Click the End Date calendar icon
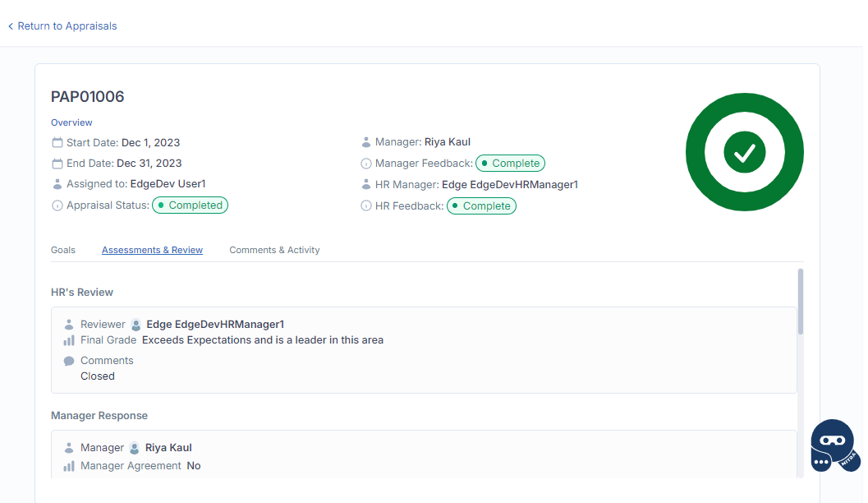Screen dimensions: 868x503 click(x=57, y=164)
